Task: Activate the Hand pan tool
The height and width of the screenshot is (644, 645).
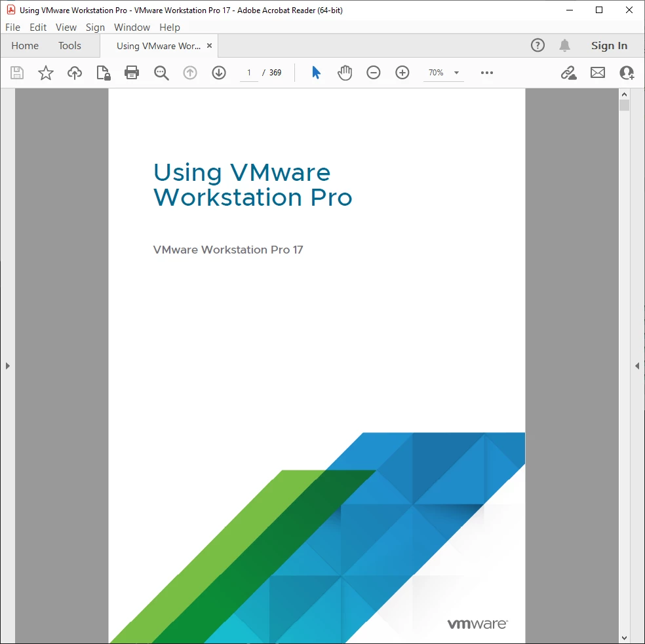Action: point(345,73)
